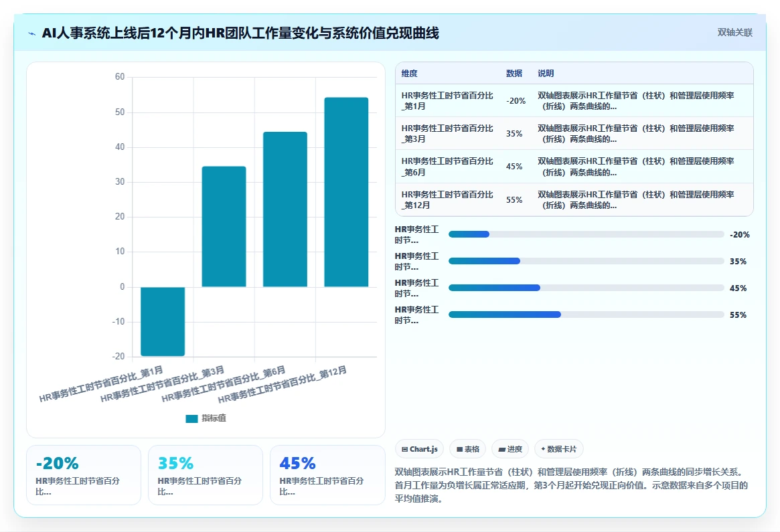Click the 进度 chip
The width and height of the screenshot is (780, 532).
510,449
